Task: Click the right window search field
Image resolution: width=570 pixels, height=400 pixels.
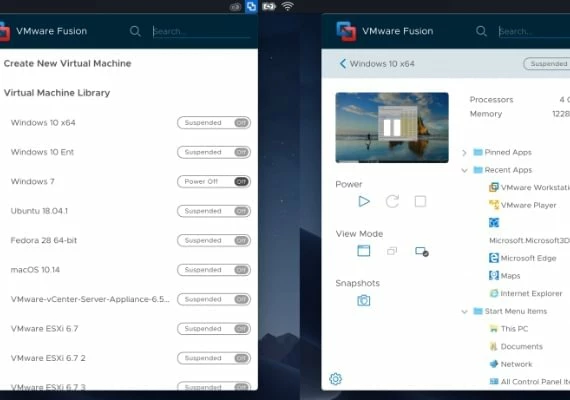Action: 534,31
